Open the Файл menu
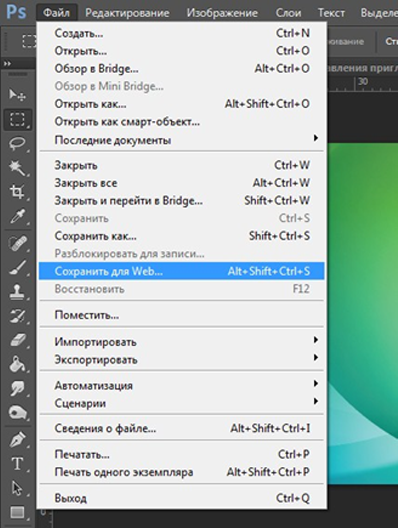The image size is (398, 528). (57, 13)
